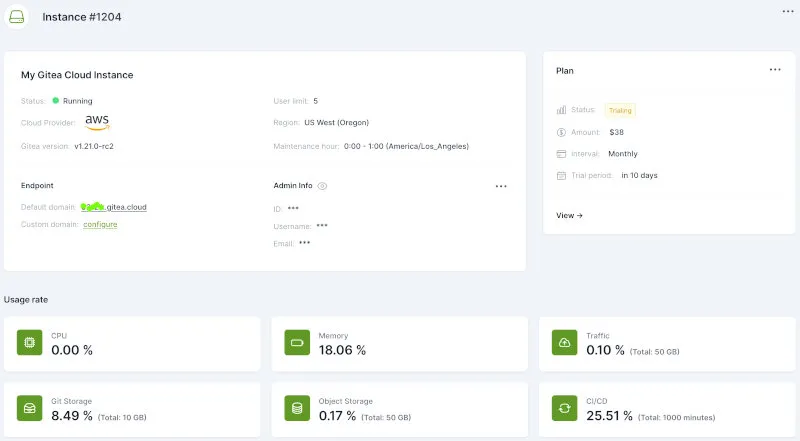Click the plan status bar chart icon

point(561,110)
